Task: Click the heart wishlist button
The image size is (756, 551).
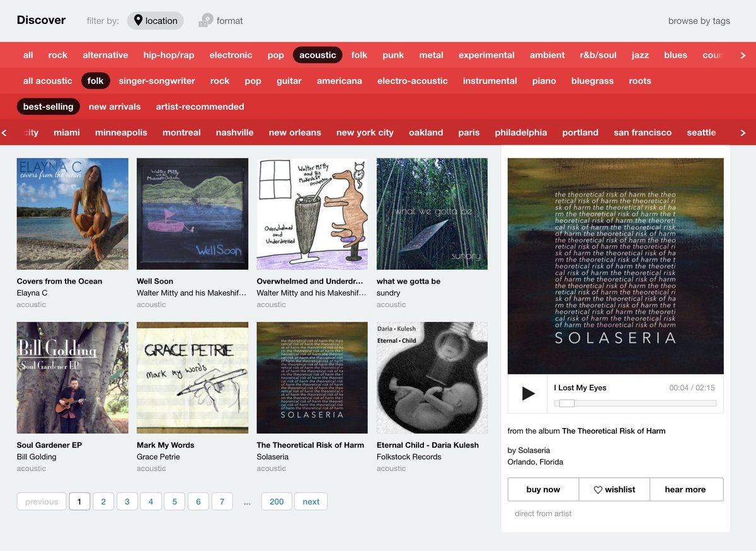Action: [614, 489]
